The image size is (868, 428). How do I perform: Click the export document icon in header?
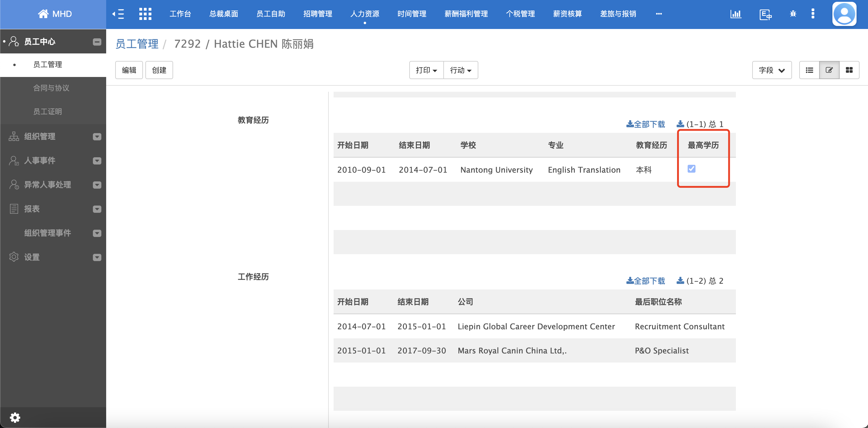(765, 14)
